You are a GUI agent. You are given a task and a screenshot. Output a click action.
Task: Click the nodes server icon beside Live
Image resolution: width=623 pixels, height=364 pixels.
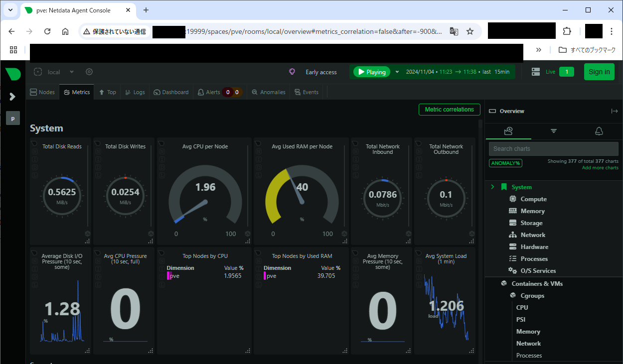pos(536,72)
